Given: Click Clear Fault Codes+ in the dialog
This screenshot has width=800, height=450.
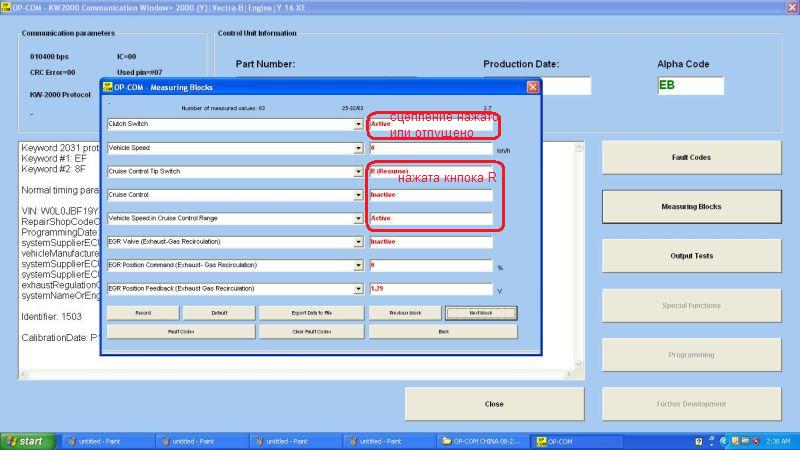Looking at the screenshot, I should (297, 330).
